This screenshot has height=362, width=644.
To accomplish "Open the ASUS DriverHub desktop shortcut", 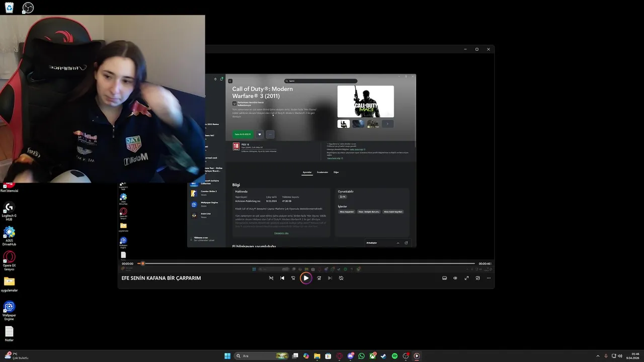I will (9, 236).
